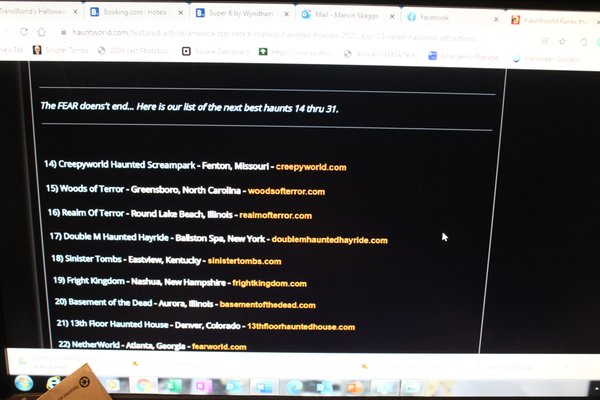Open OneNote from the taskbar
Screen dimensions: 600x400
pos(202,386)
